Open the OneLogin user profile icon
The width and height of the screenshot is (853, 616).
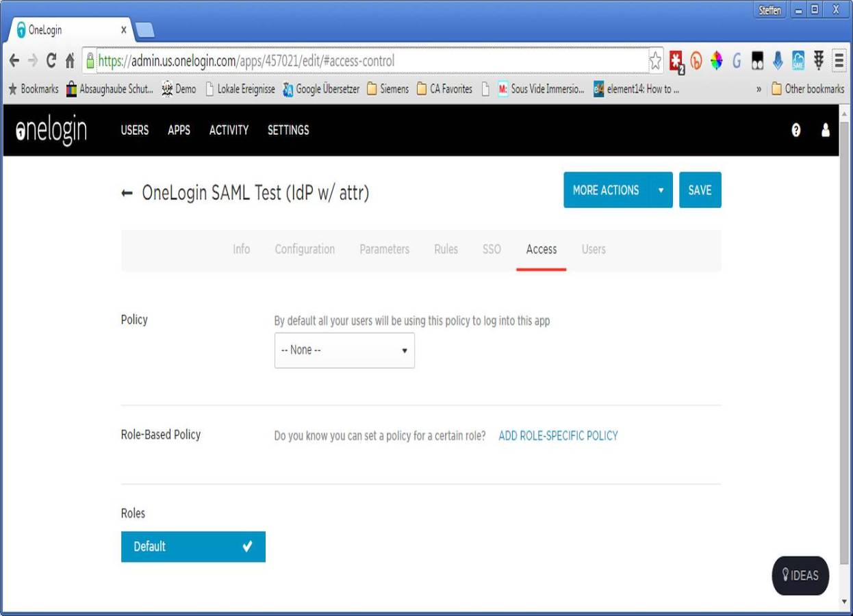tap(826, 130)
